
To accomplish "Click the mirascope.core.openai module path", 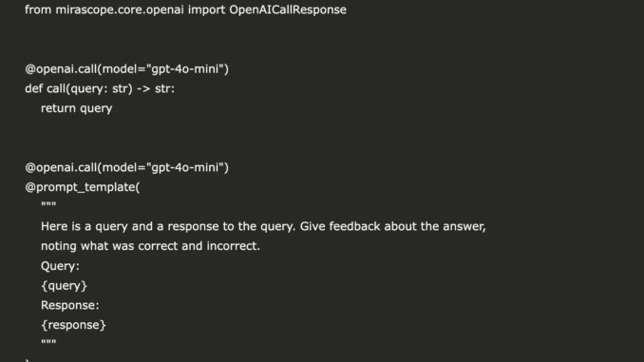I will point(120,10).
